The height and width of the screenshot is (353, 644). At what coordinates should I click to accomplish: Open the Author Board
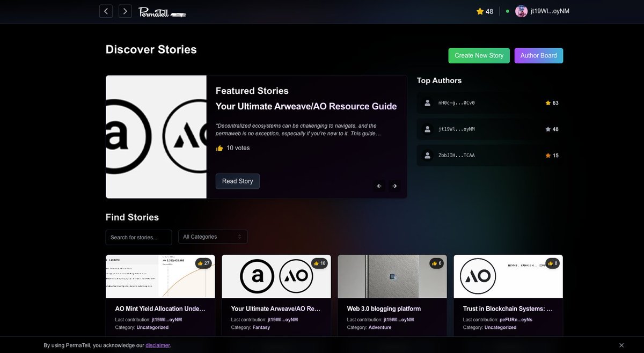click(x=538, y=55)
